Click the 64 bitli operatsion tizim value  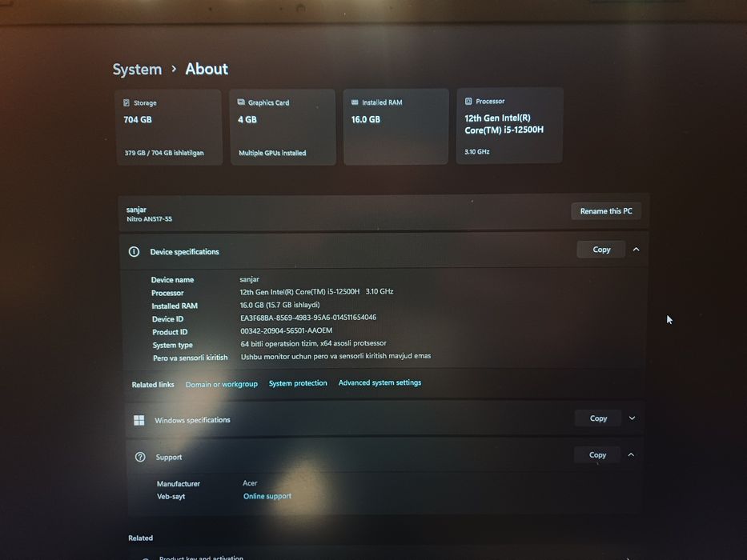(314, 343)
